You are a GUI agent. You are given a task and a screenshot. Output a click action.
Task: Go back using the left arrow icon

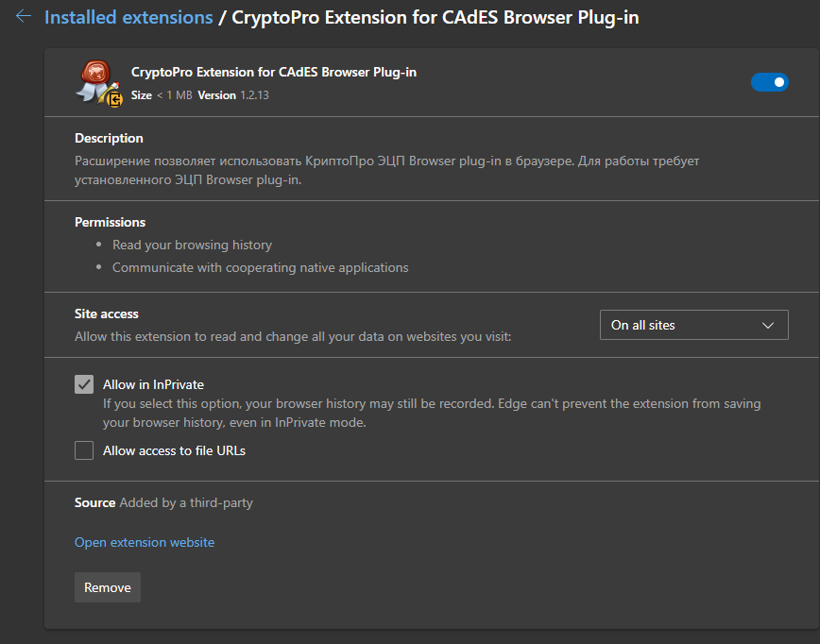point(24,17)
